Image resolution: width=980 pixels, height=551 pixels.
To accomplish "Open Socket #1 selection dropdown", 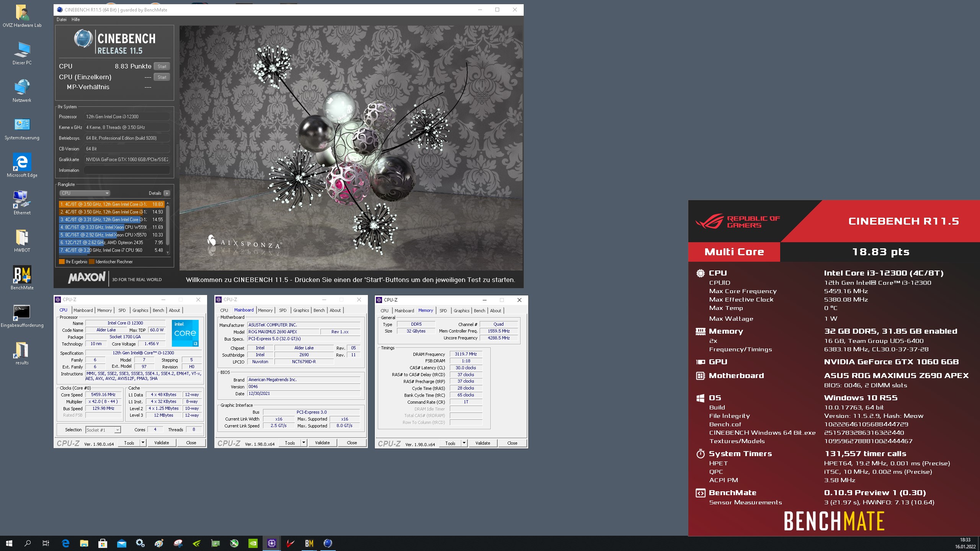I will 103,430.
